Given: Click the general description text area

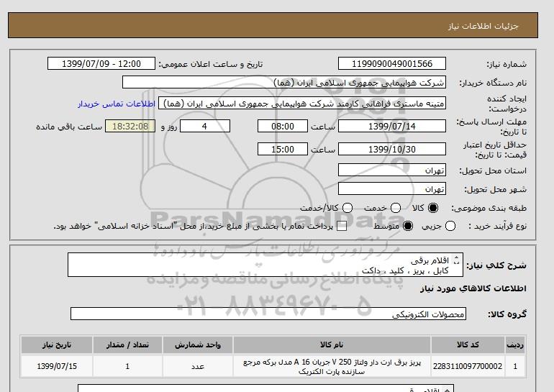Looking at the screenshot, I should [x=265, y=265].
